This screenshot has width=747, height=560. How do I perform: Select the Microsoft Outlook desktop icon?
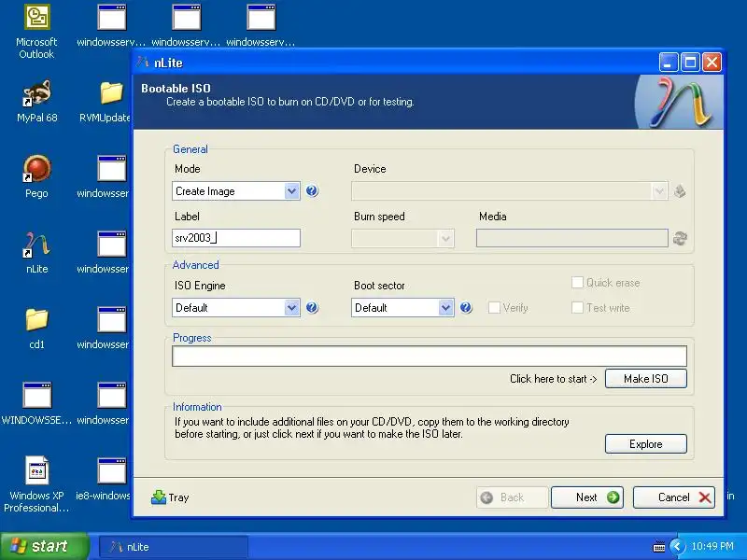[36, 32]
